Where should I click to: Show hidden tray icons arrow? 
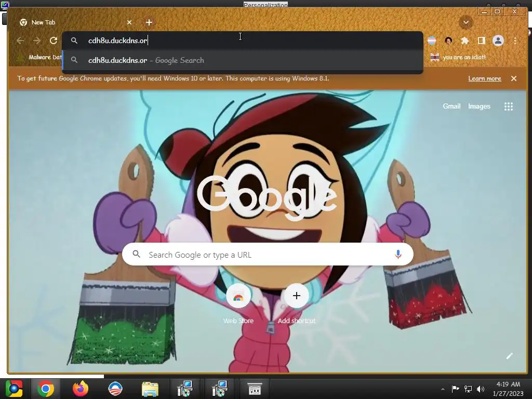tap(443, 389)
